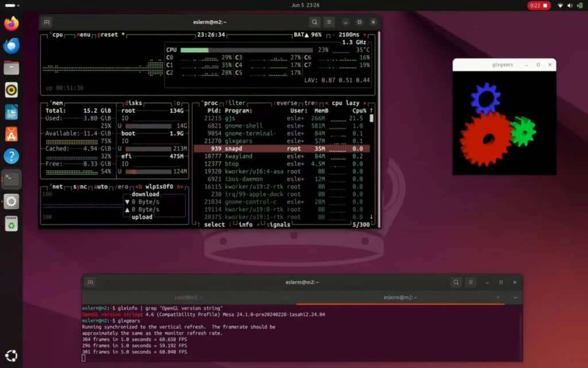Open the btop menu option
This screenshot has width=588, height=368.
[x=79, y=34]
